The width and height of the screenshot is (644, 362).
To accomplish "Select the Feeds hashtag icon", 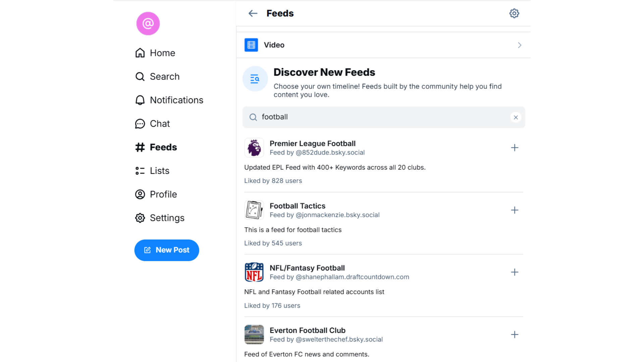I will pyautogui.click(x=140, y=147).
